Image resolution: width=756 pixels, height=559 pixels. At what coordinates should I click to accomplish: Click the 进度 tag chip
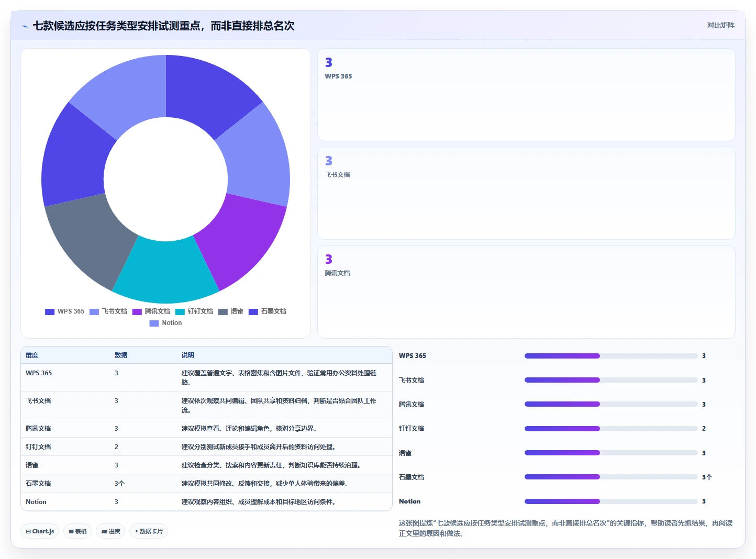(110, 531)
